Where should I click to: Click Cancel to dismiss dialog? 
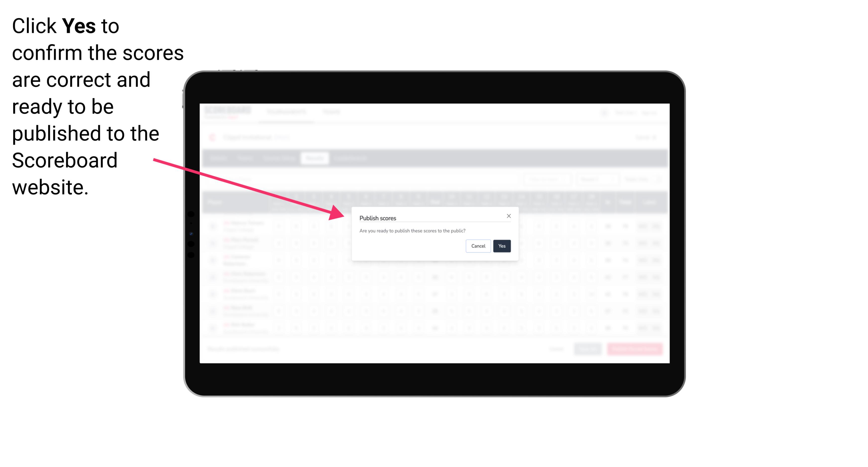(x=478, y=245)
